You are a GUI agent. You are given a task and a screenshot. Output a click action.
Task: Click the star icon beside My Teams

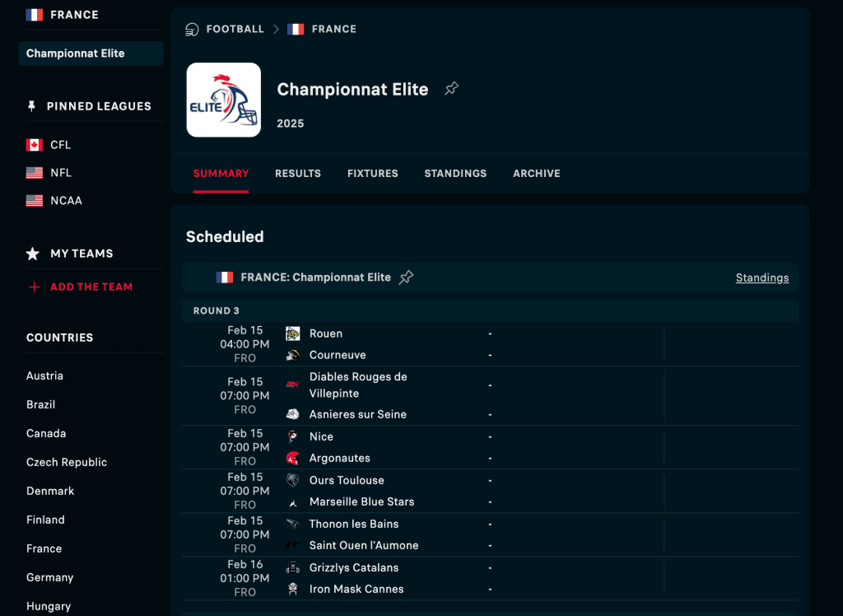33,254
